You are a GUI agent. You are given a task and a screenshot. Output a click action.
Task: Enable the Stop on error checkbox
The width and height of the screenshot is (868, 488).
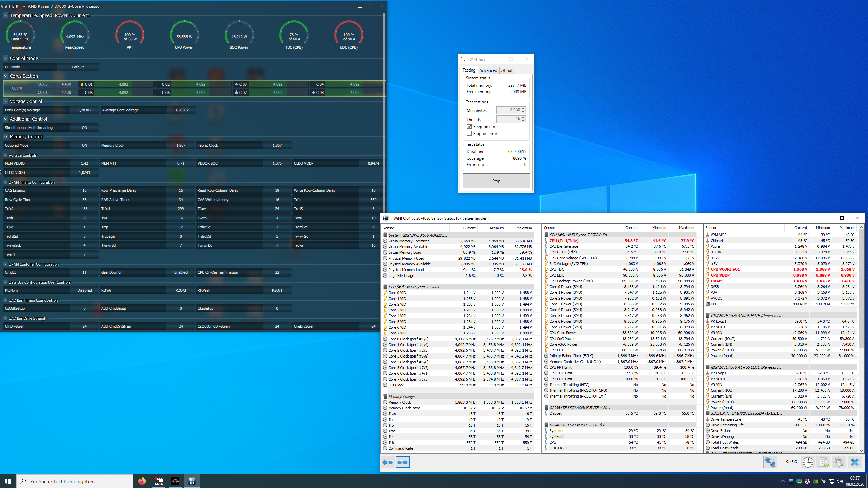tap(469, 134)
